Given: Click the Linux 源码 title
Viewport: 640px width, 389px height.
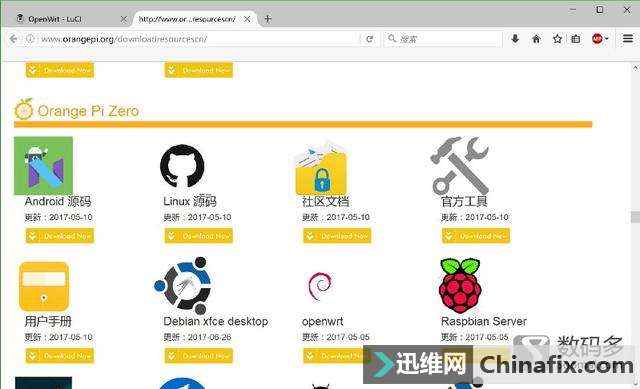Looking at the screenshot, I should (190, 201).
